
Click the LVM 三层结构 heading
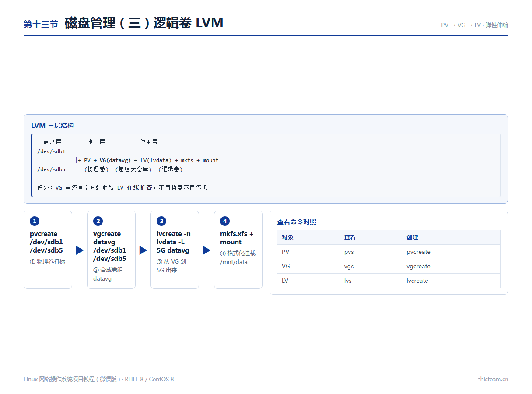pos(52,126)
